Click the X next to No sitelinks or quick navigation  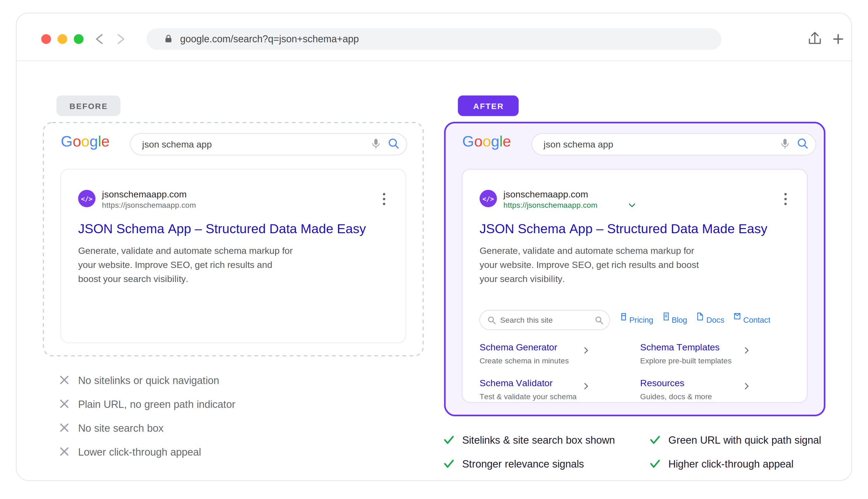[x=64, y=380]
